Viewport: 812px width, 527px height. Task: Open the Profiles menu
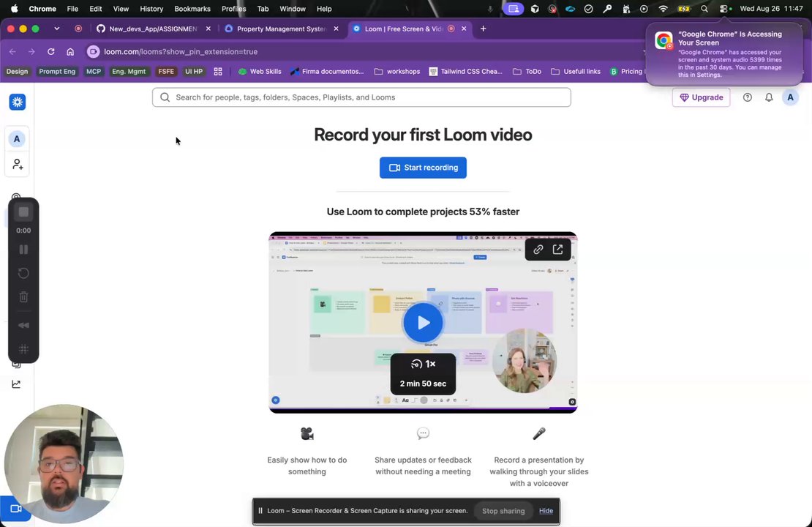click(x=233, y=9)
